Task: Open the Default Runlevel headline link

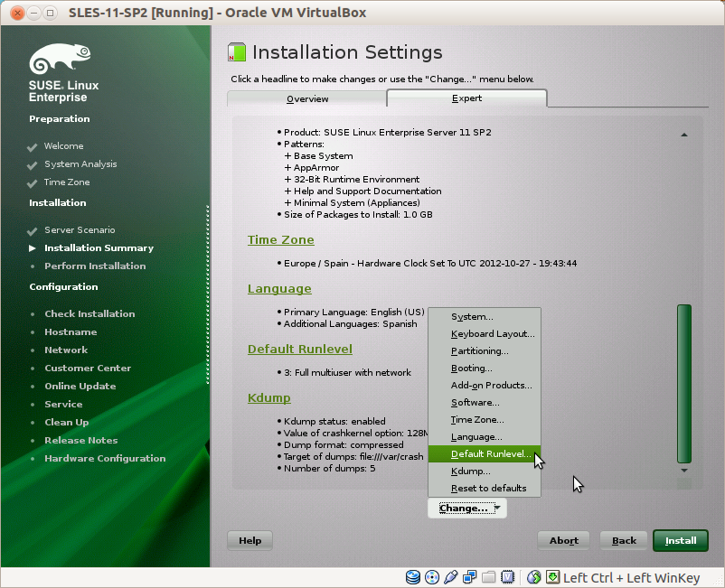Action: pos(299,349)
